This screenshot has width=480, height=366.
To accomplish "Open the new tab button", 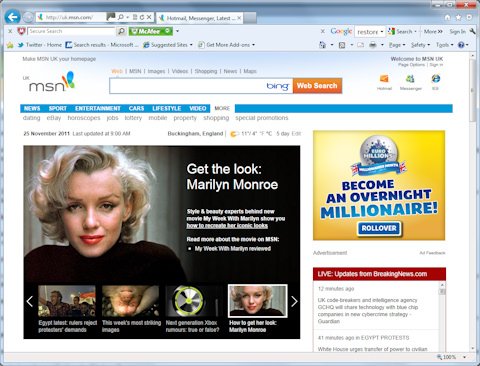I will click(x=250, y=18).
